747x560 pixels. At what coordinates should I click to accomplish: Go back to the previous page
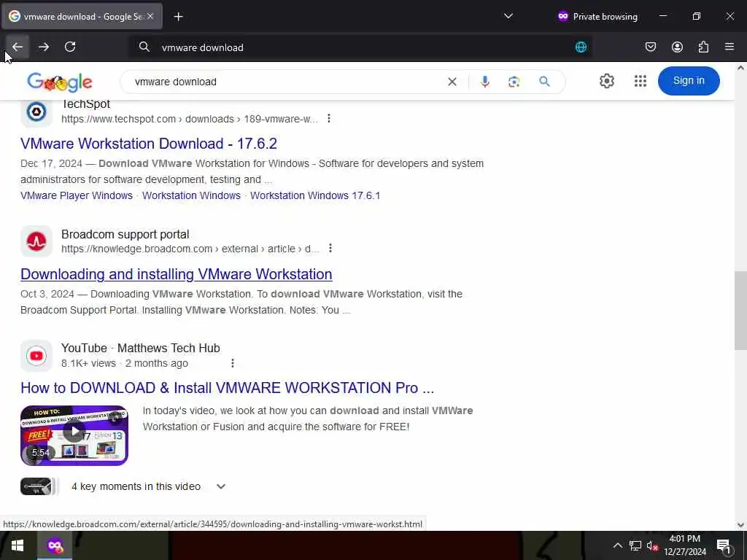tap(18, 47)
